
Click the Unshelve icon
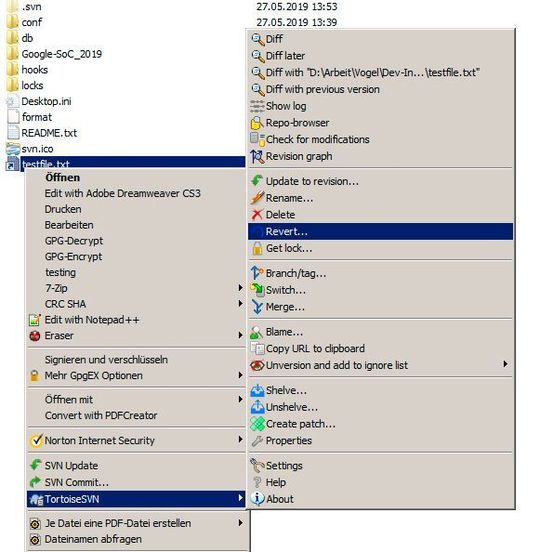pyautogui.click(x=257, y=407)
